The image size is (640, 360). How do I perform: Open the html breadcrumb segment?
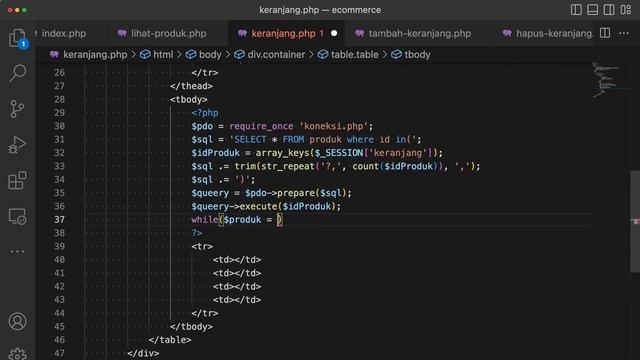[x=157, y=55]
